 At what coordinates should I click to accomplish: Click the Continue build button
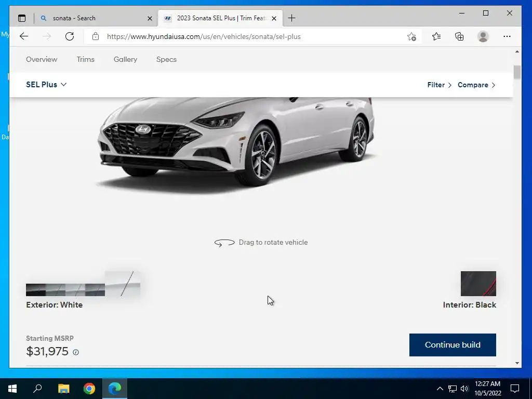453,345
